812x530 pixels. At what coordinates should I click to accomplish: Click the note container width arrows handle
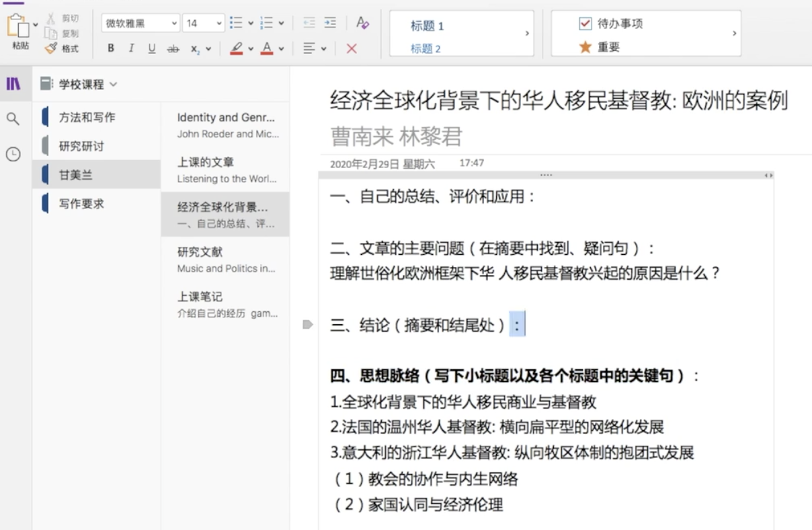tap(768, 176)
